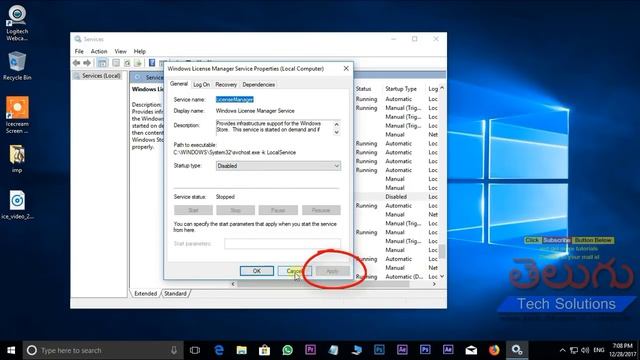
Task: Toggle Show/Hide Console Tree toolbar icon
Action: coord(102,63)
